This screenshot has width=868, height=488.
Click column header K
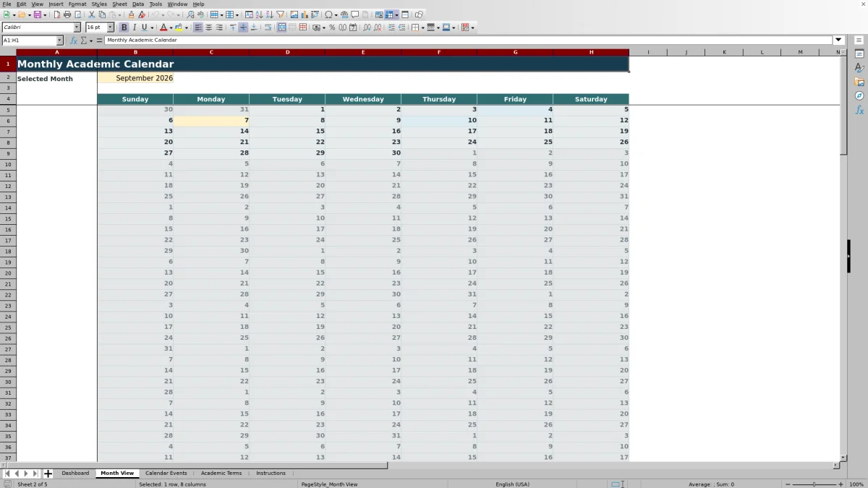pyautogui.click(x=724, y=52)
